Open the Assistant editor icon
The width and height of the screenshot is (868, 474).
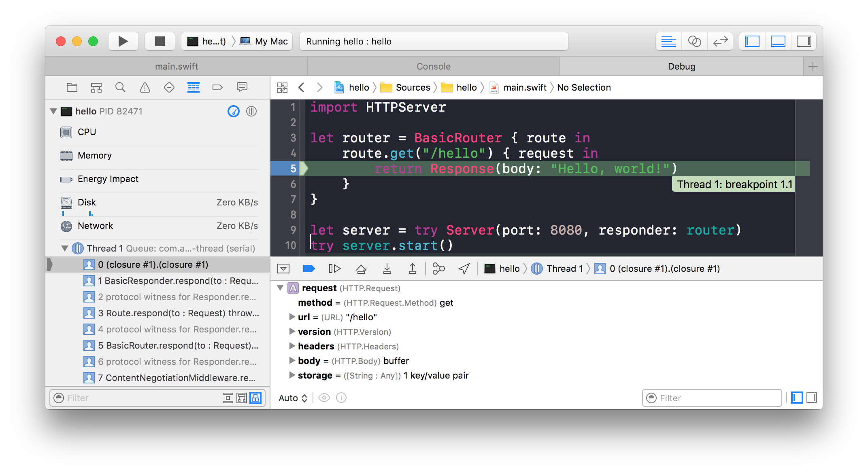pyautogui.click(x=694, y=41)
